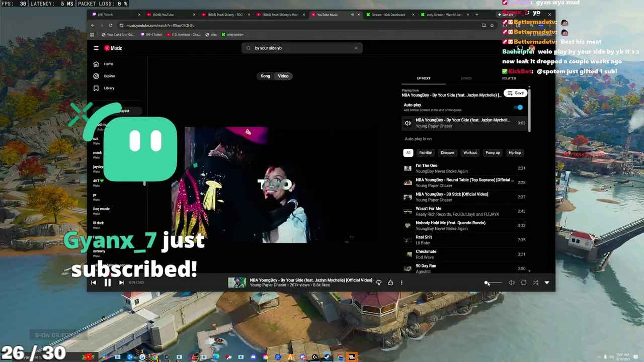Skip to the previous track
Viewport: 644px width, 362px height.
[x=94, y=283]
